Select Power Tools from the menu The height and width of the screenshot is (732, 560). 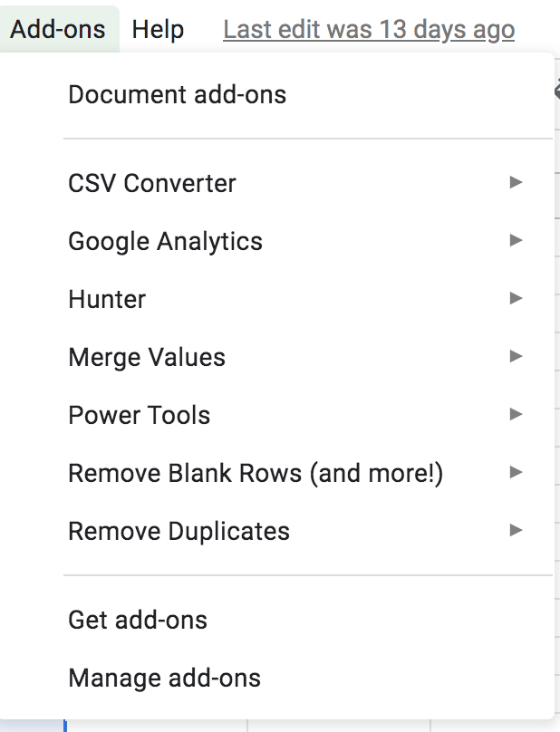[x=140, y=415]
